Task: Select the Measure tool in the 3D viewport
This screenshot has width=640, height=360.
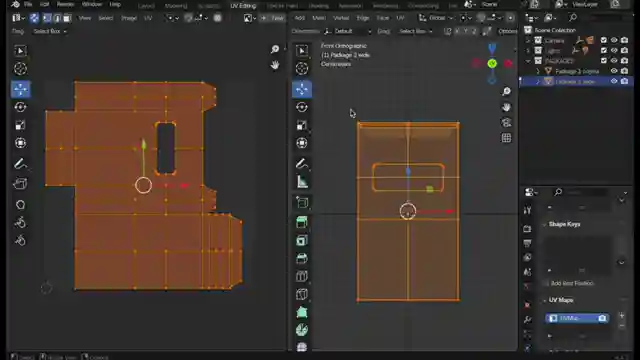Action: (x=302, y=182)
